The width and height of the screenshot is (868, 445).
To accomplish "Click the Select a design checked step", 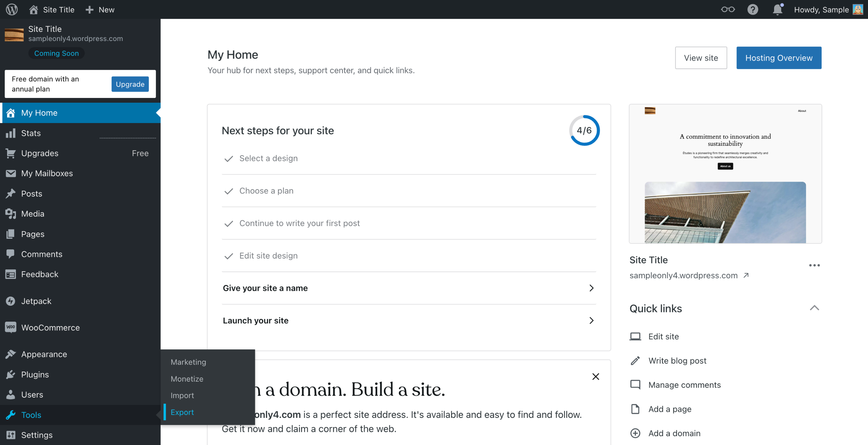I will pos(268,158).
